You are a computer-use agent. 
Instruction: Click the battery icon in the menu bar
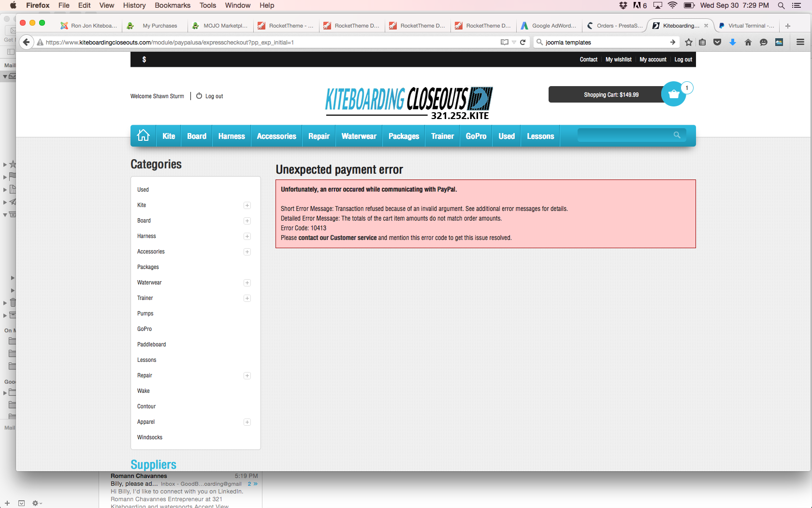(689, 5)
